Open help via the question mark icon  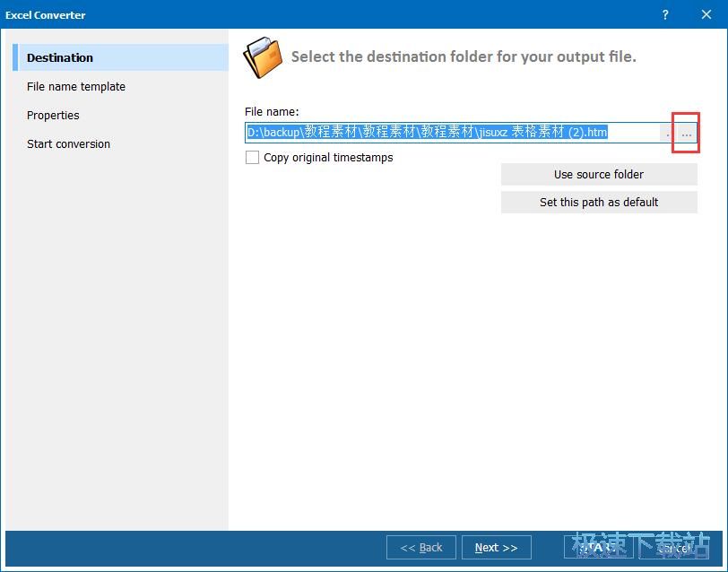665,15
